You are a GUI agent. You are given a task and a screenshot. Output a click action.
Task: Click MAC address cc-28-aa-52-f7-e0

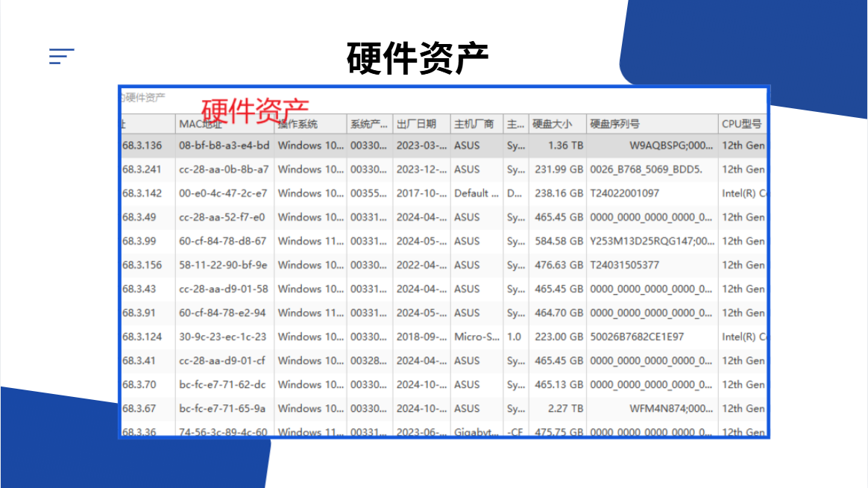222,217
